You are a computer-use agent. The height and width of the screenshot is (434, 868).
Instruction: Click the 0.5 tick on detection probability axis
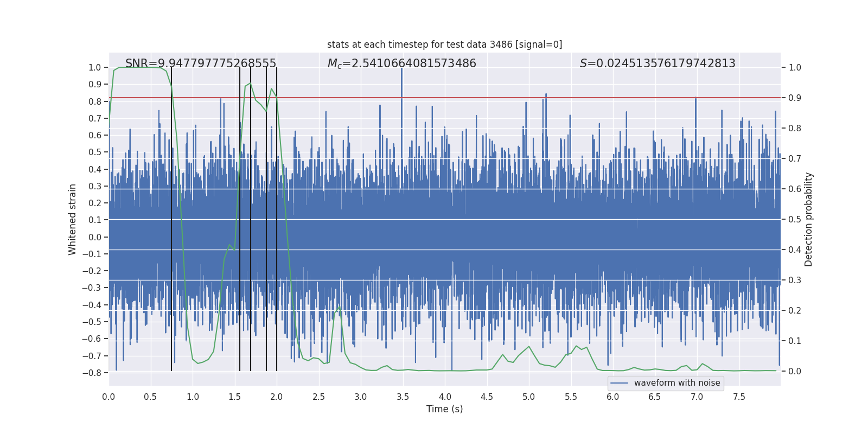coord(795,219)
